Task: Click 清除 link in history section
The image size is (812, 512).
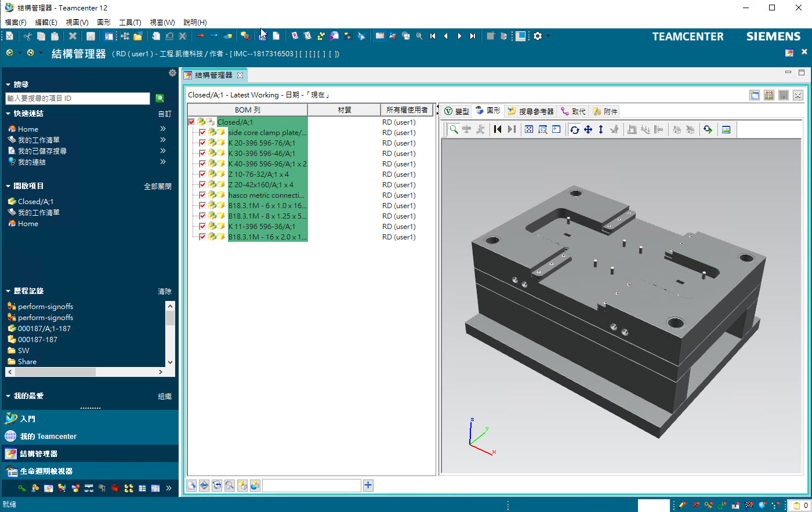Action: point(165,292)
